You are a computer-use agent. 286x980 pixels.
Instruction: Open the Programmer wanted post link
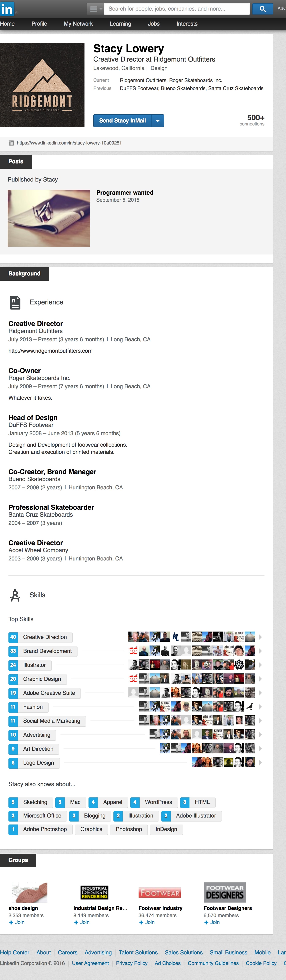click(125, 193)
